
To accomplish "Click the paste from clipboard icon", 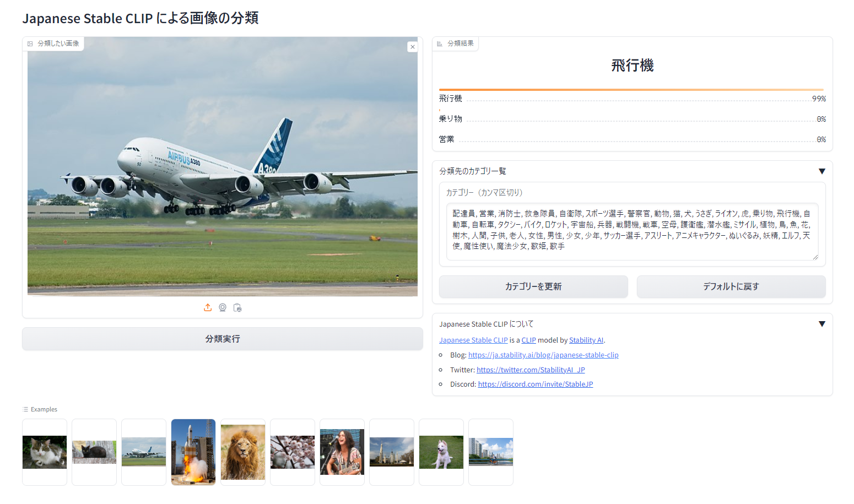I will (x=237, y=307).
